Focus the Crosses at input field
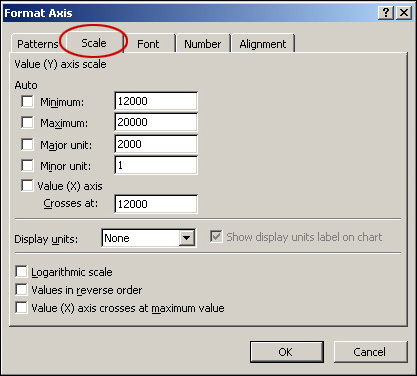 click(x=156, y=204)
